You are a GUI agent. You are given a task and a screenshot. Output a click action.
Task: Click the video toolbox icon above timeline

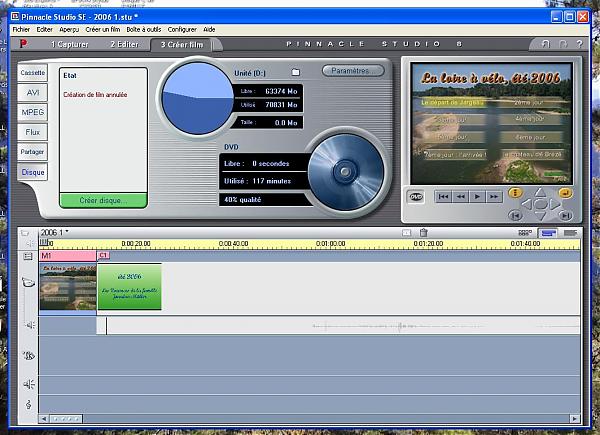(25, 233)
